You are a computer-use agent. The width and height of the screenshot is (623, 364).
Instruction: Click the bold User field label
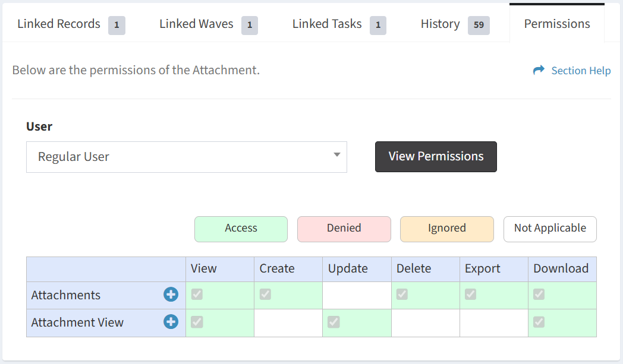click(39, 126)
